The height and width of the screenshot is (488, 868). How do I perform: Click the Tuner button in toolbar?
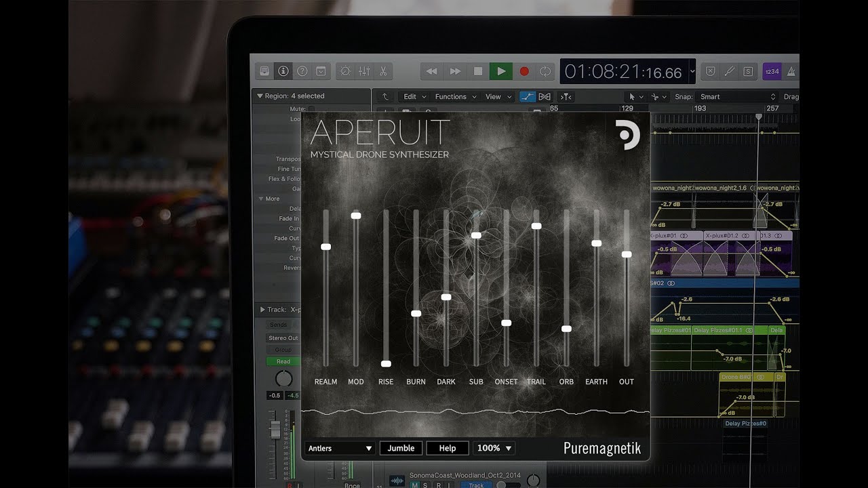tap(730, 70)
